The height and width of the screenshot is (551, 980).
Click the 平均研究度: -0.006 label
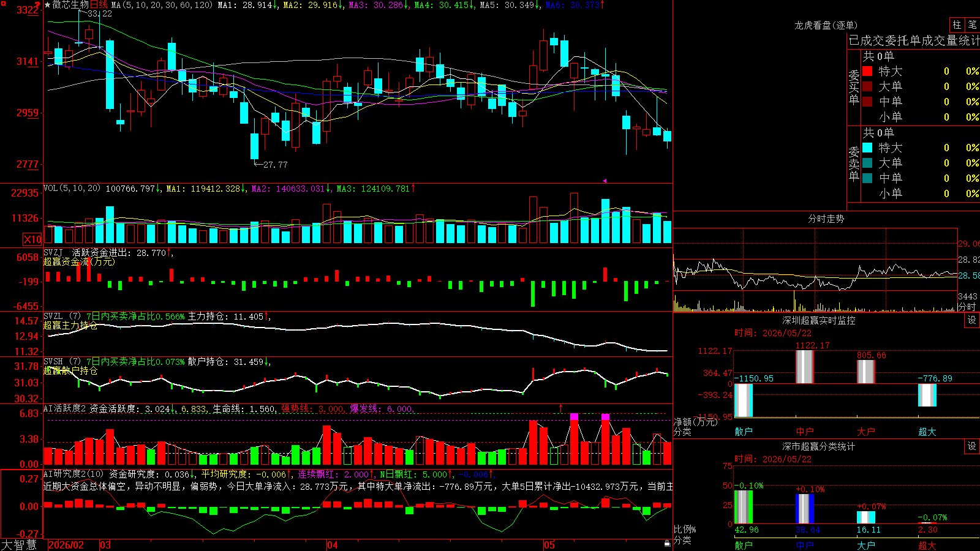point(246,474)
